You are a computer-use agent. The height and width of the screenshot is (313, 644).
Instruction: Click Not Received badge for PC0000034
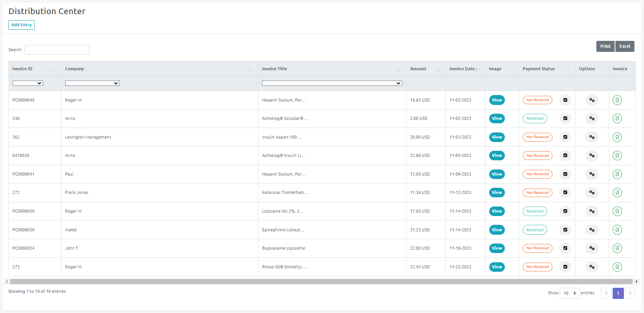tap(538, 248)
